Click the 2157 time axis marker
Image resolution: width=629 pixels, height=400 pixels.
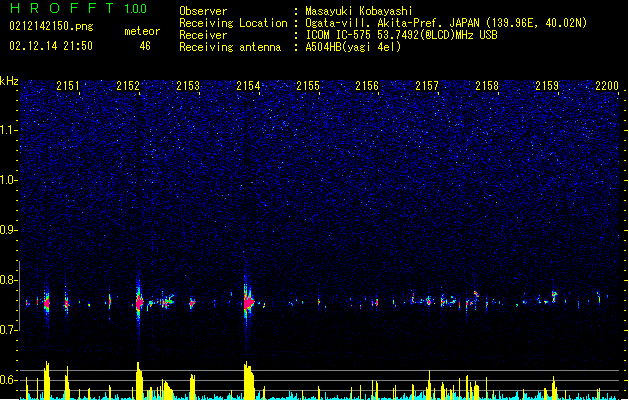pos(427,85)
